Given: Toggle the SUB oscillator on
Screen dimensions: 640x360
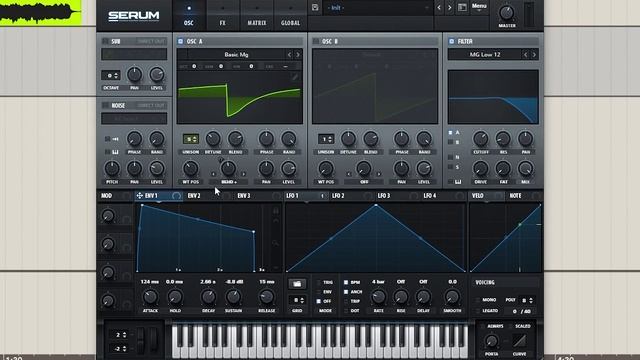Looking at the screenshot, I should 105,41.
